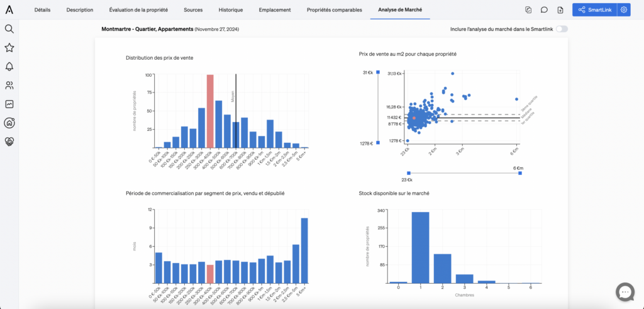This screenshot has height=309, width=644.
Task: Click the '8778 €' axis label
Action: pos(395,124)
